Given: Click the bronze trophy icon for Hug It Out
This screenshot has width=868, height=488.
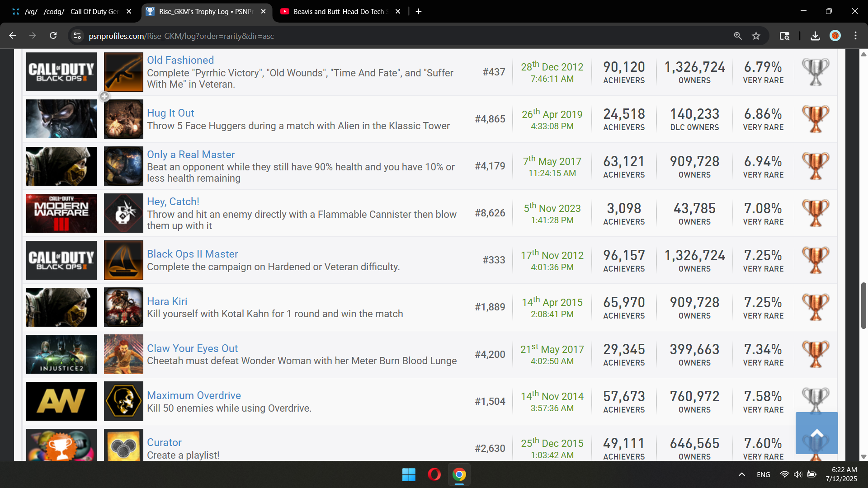Looking at the screenshot, I should coord(816,119).
